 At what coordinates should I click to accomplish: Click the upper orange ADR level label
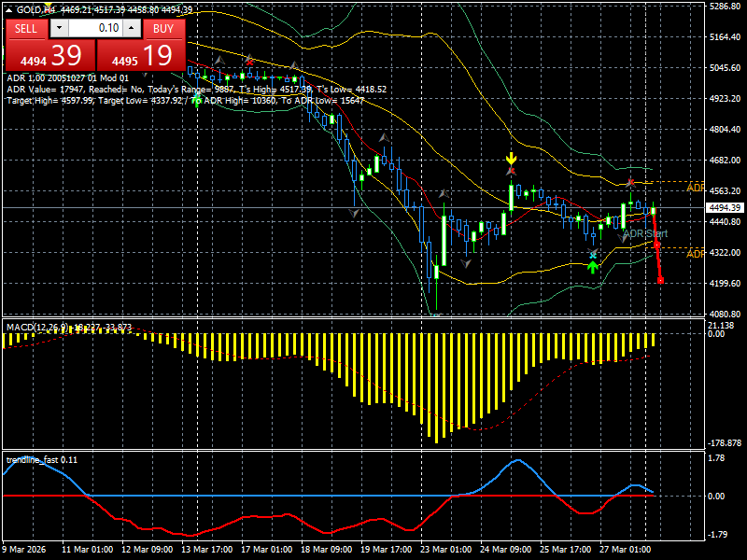(x=695, y=188)
